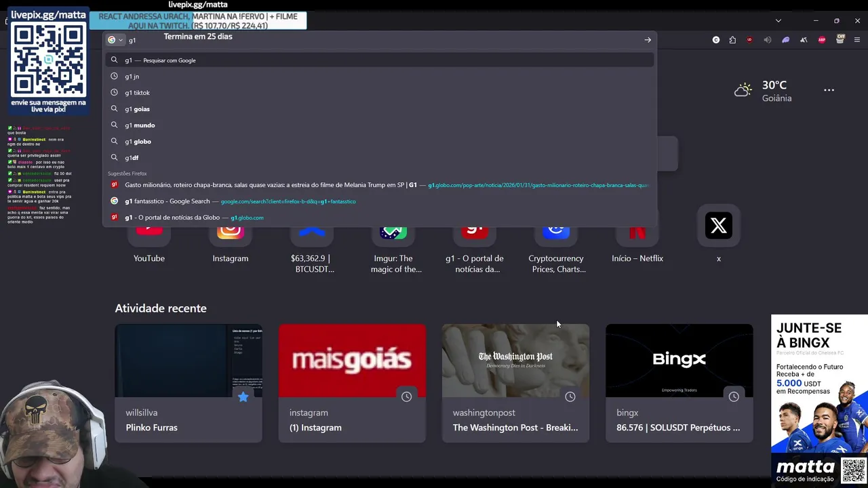
Task: Click the 'Sugestões Firefox' section label
Action: 127,174
